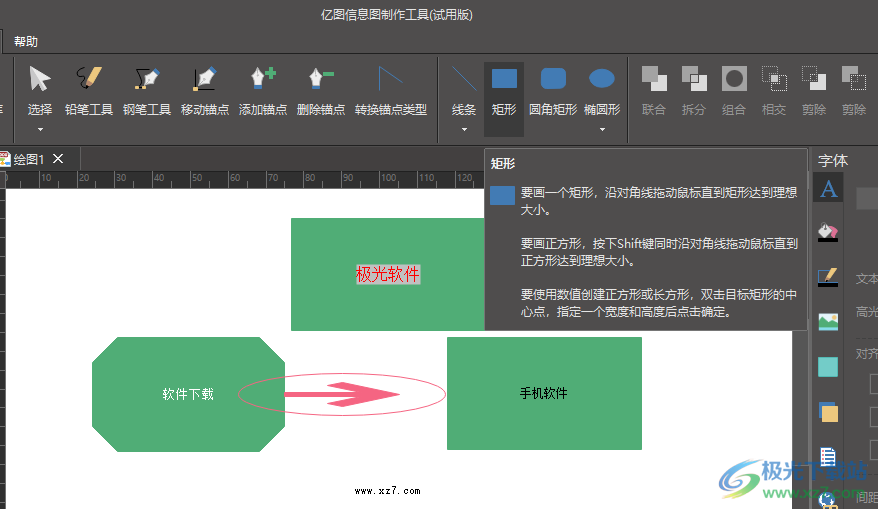The height and width of the screenshot is (509, 878).
Task: Apply the 组合 combine operation
Action: (734, 90)
